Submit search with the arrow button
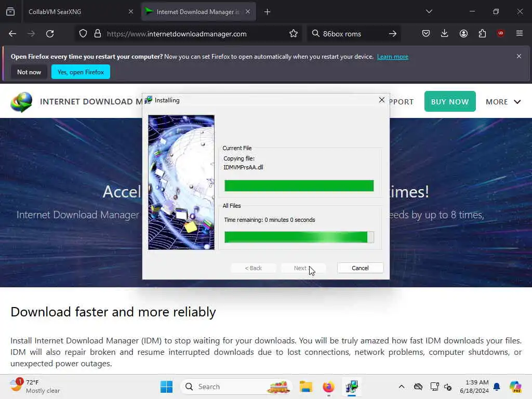Screen dimensions: 532x399 point(393,34)
